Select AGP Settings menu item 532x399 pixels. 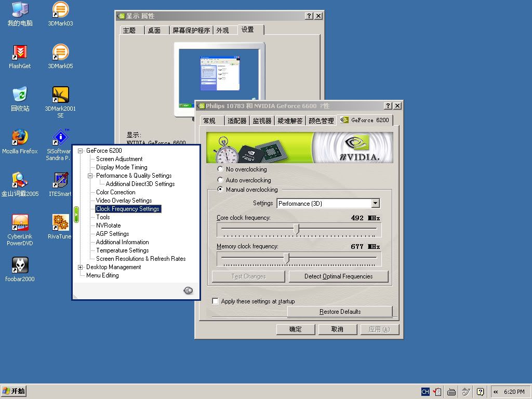(112, 234)
